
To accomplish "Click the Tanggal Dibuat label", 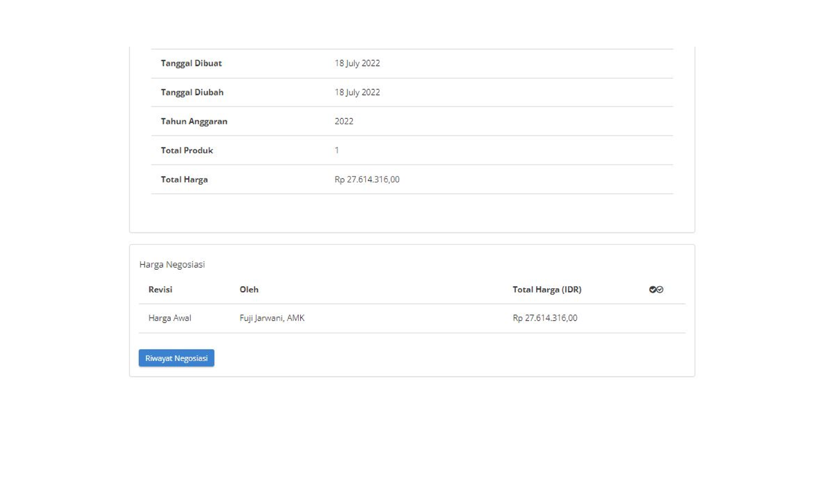I will tap(191, 63).
